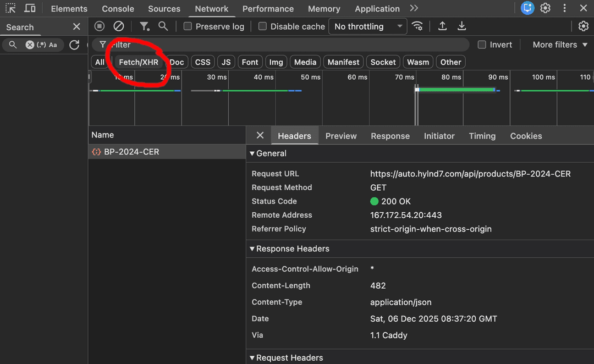The width and height of the screenshot is (594, 364).
Task: Close the request details pane
Action: point(260,135)
